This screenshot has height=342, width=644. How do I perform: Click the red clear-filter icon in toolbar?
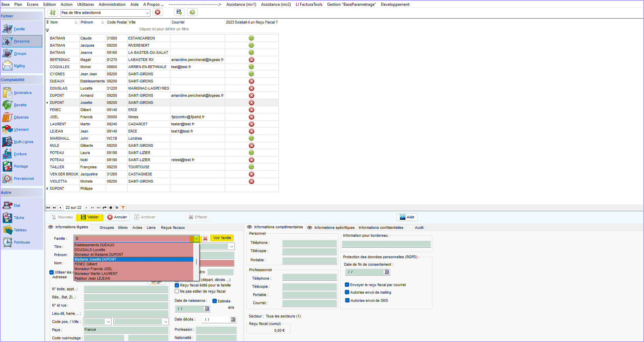pyautogui.click(x=158, y=12)
